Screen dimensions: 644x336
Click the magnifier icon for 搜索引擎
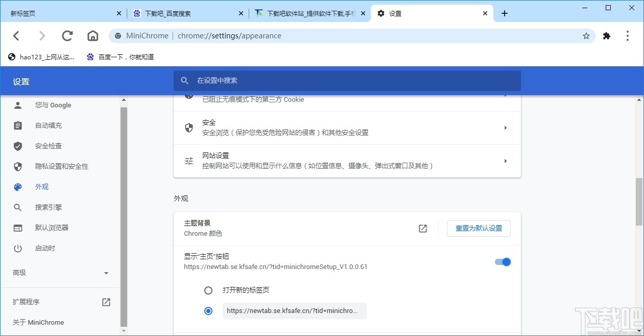(x=18, y=208)
